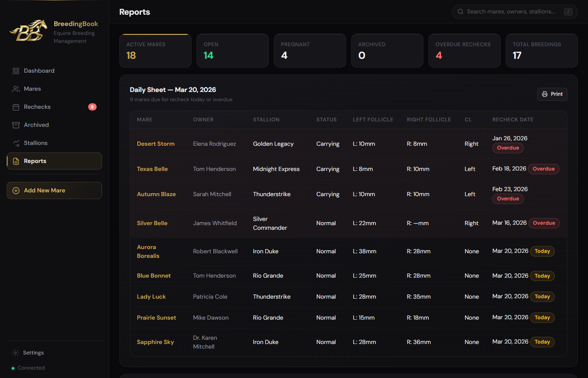Click the Overdue badge for Autumn Blaze
The width and height of the screenshot is (588, 378).
[x=508, y=199]
